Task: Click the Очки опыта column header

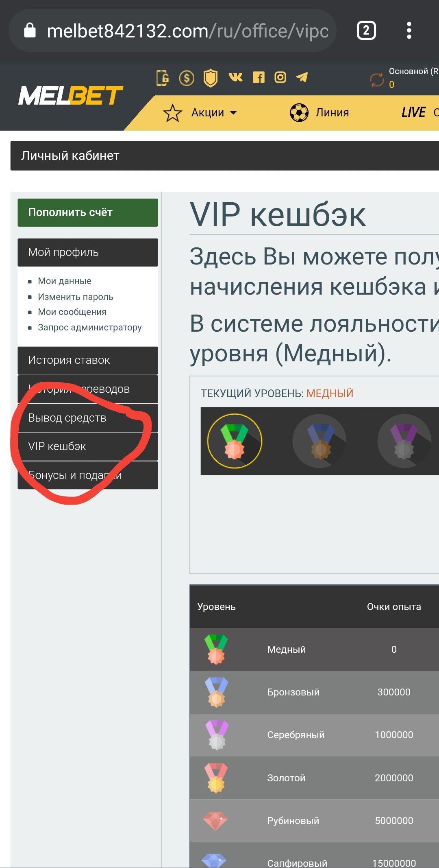Action: pyautogui.click(x=394, y=607)
